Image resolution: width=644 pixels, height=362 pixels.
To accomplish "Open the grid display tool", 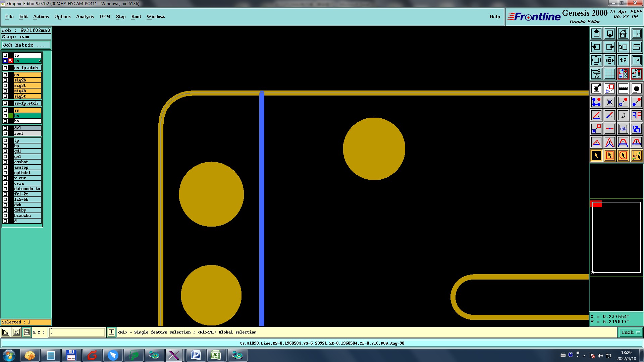I will pos(609,74).
